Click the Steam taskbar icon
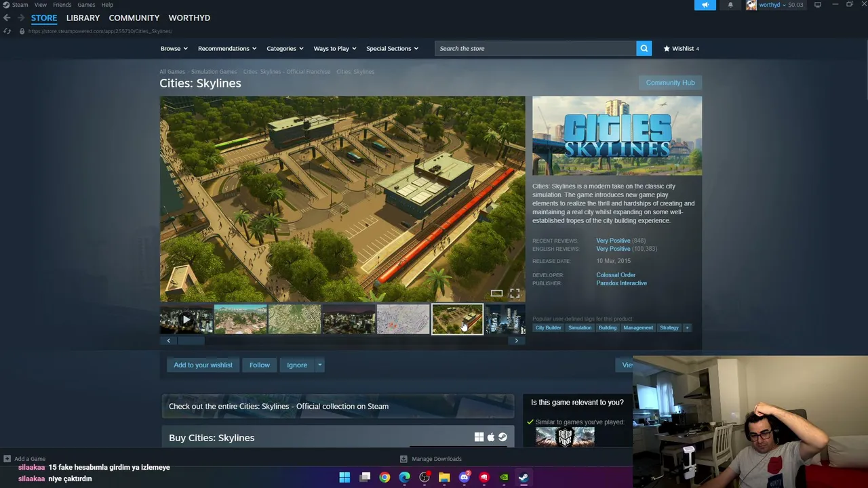868x488 pixels. click(524, 477)
